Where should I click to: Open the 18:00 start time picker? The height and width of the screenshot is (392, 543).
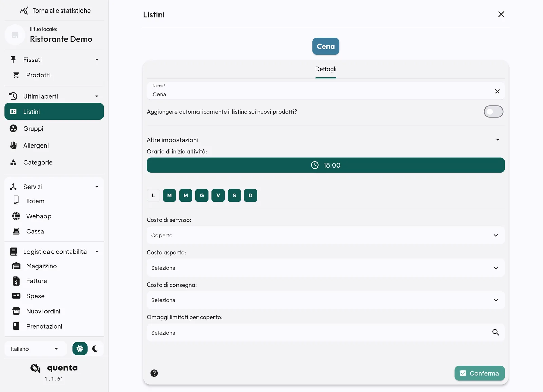point(325,165)
